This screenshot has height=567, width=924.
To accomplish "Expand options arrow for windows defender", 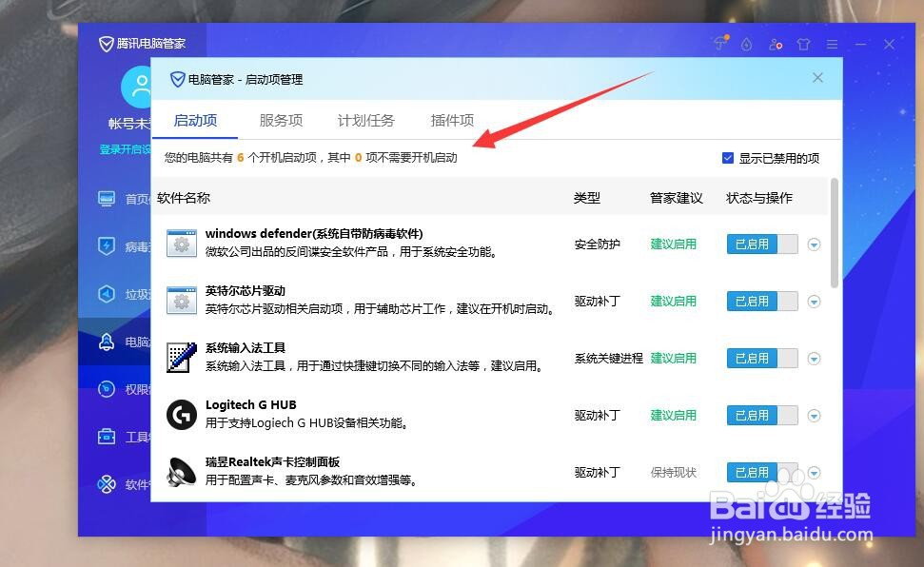I will [814, 244].
